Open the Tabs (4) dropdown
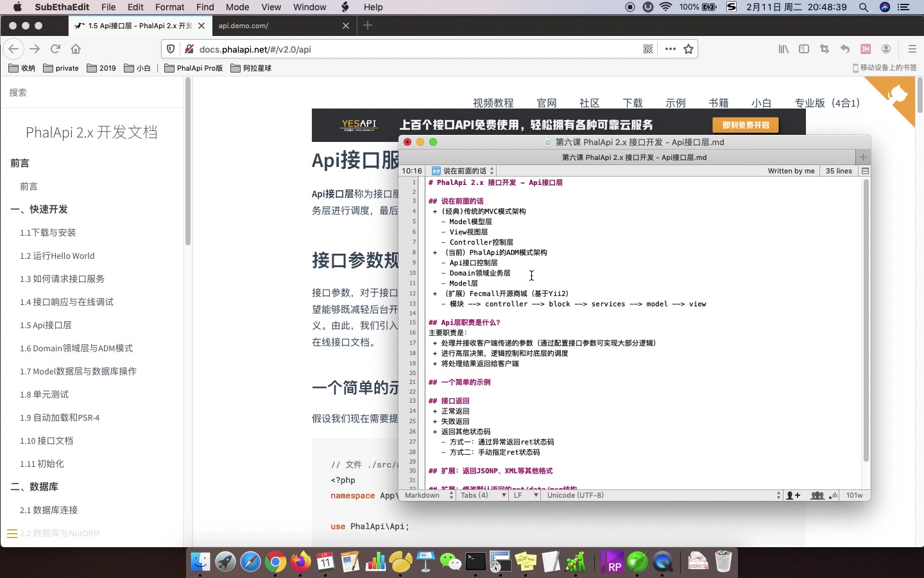This screenshot has height=578, width=924. [x=483, y=495]
